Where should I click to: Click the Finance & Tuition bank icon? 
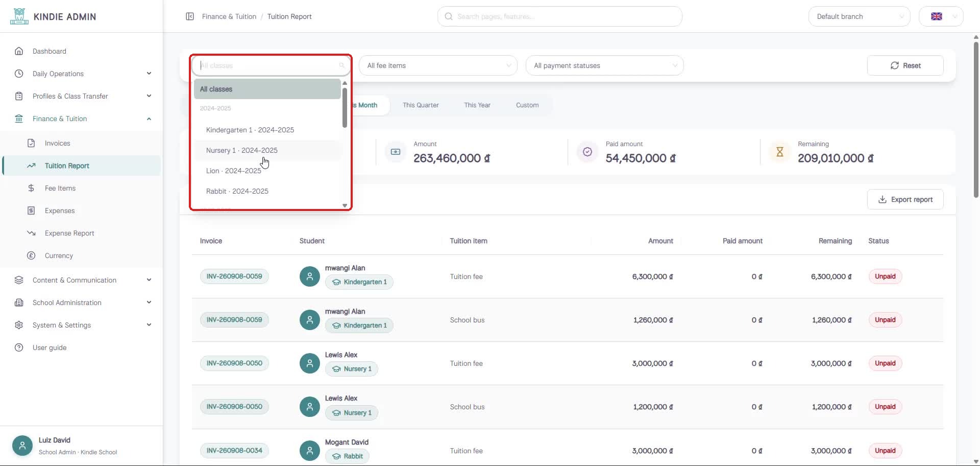pyautogui.click(x=19, y=119)
